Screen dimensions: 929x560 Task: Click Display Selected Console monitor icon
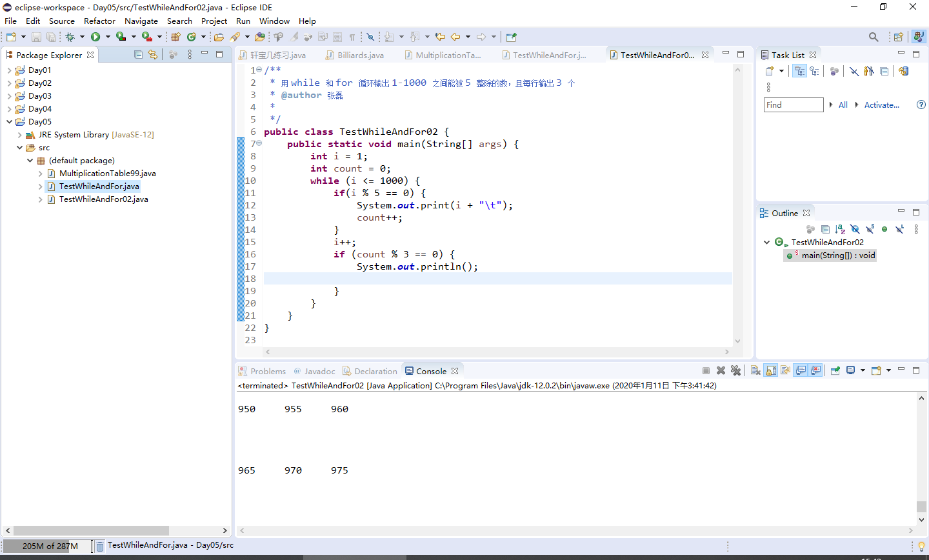pyautogui.click(x=850, y=370)
